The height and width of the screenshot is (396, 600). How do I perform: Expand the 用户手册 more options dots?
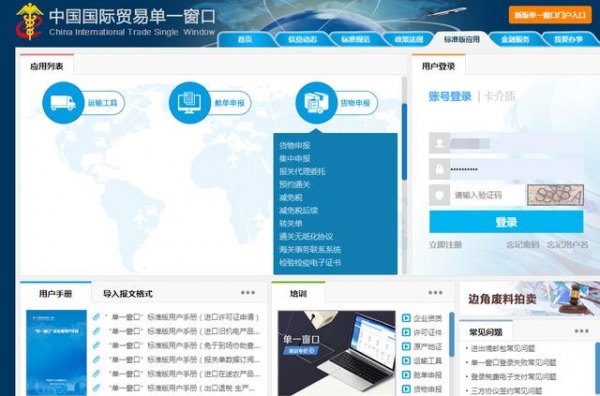248,293
